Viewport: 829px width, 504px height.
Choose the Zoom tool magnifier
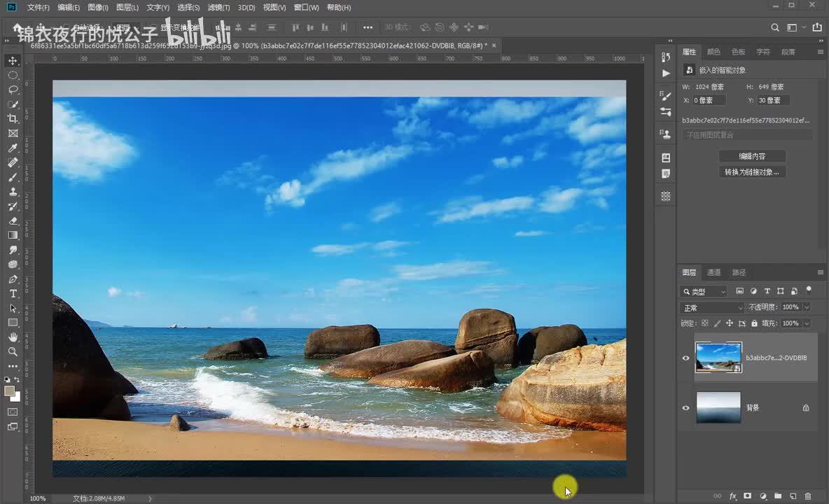pyautogui.click(x=13, y=351)
